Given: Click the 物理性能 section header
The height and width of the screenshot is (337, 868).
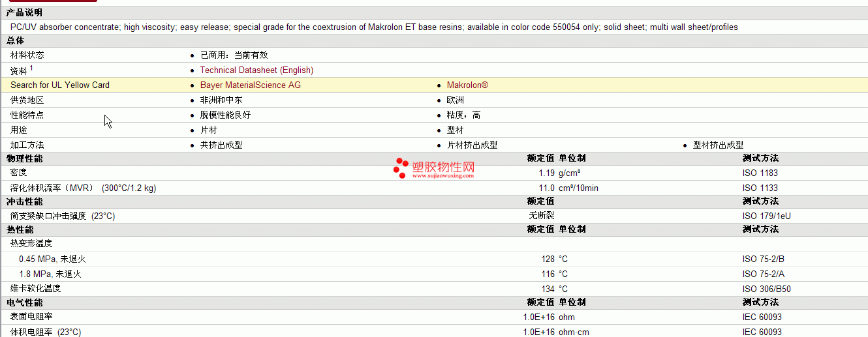Looking at the screenshot, I should click(24, 158).
